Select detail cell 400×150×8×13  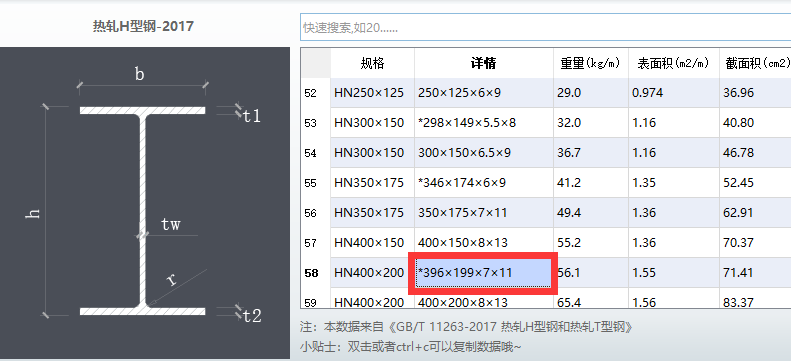click(x=484, y=243)
